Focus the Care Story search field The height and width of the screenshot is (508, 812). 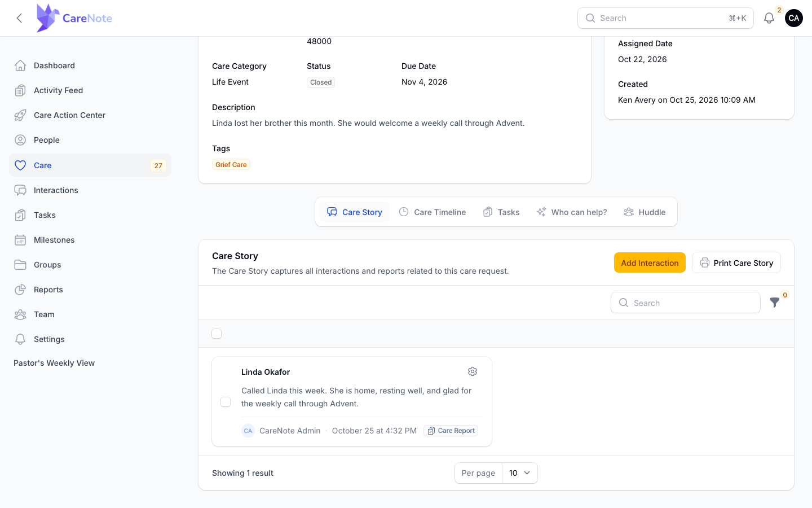pyautogui.click(x=686, y=303)
